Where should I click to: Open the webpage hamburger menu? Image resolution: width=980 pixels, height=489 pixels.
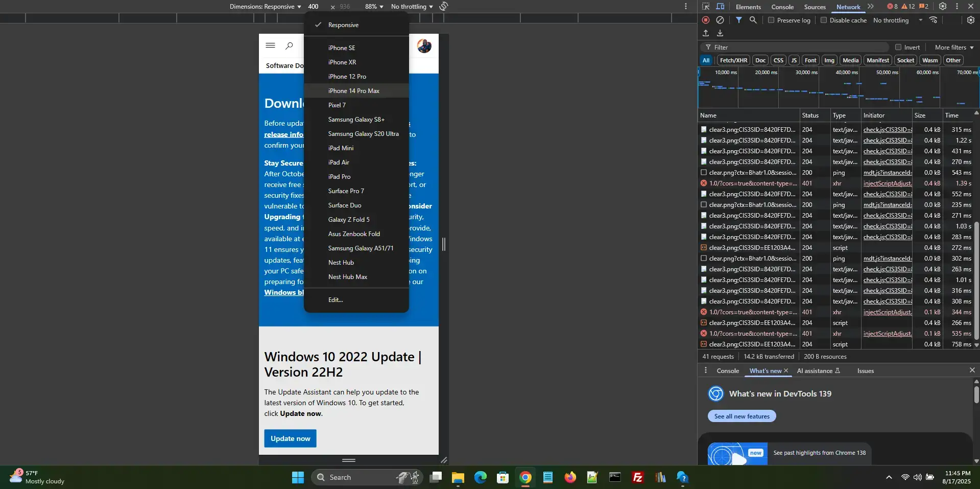point(271,45)
